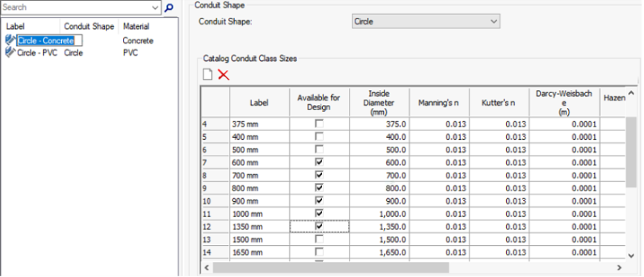Uncheck Available for Design for 600 mm
The image size is (644, 277).
319,162
